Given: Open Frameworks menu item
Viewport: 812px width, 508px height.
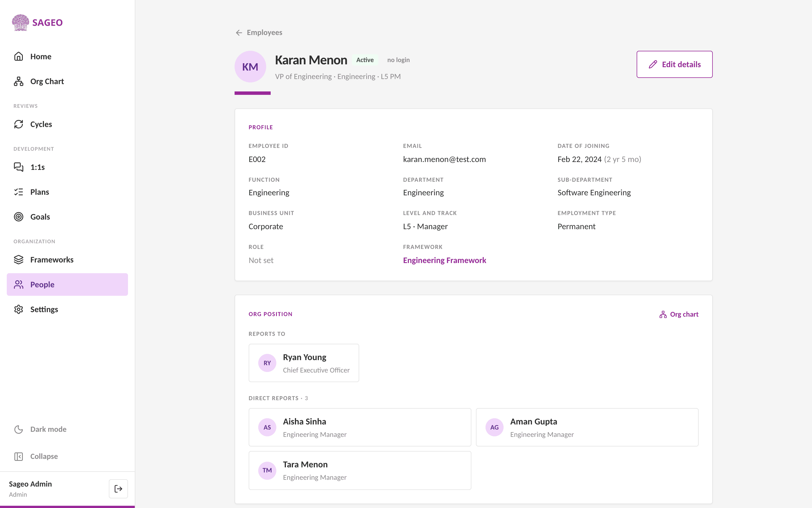Looking at the screenshot, I should point(67,260).
